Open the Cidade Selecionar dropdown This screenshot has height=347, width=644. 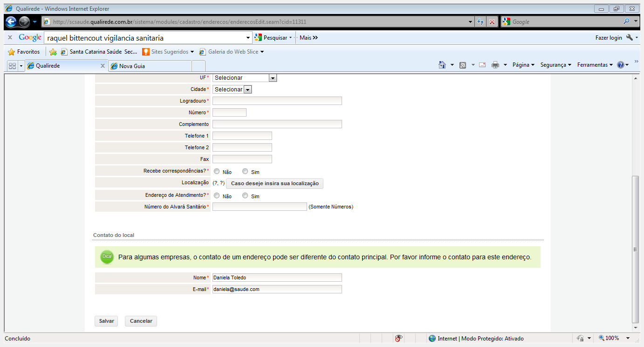(x=232, y=89)
